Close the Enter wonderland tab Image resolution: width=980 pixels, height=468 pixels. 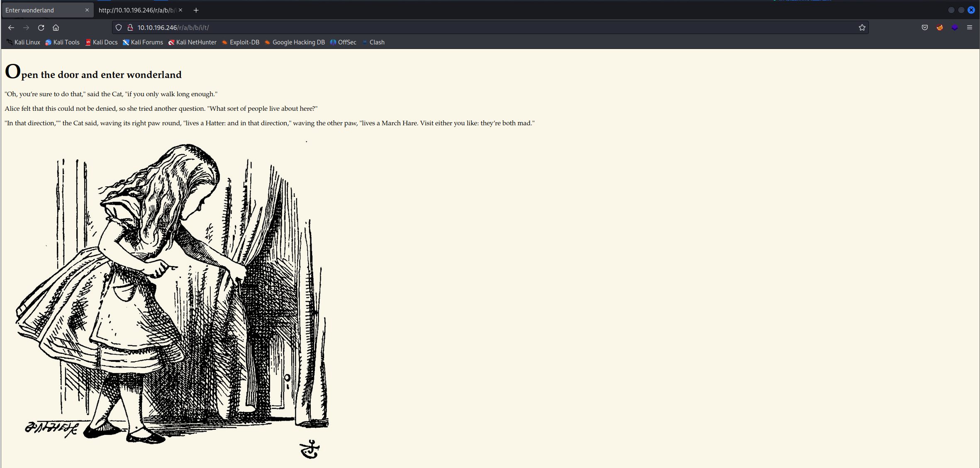(x=87, y=10)
